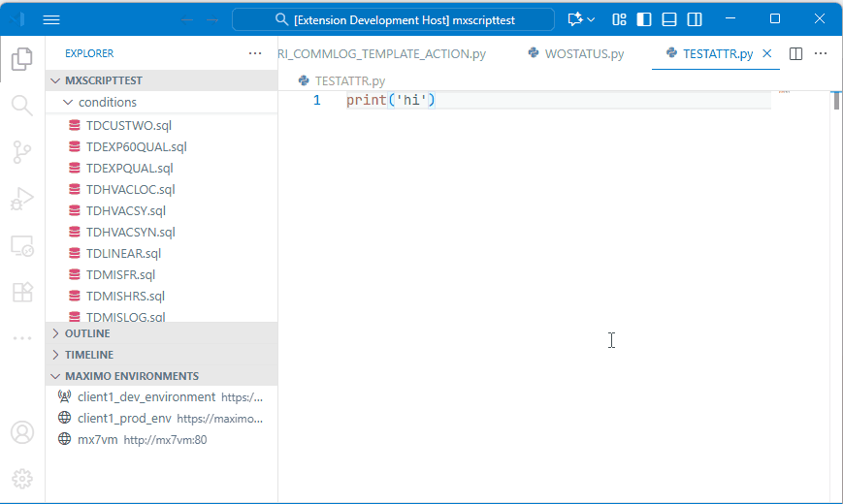Open TDCUSTWO.sql file
This screenshot has width=843, height=504.
(x=161, y=125)
